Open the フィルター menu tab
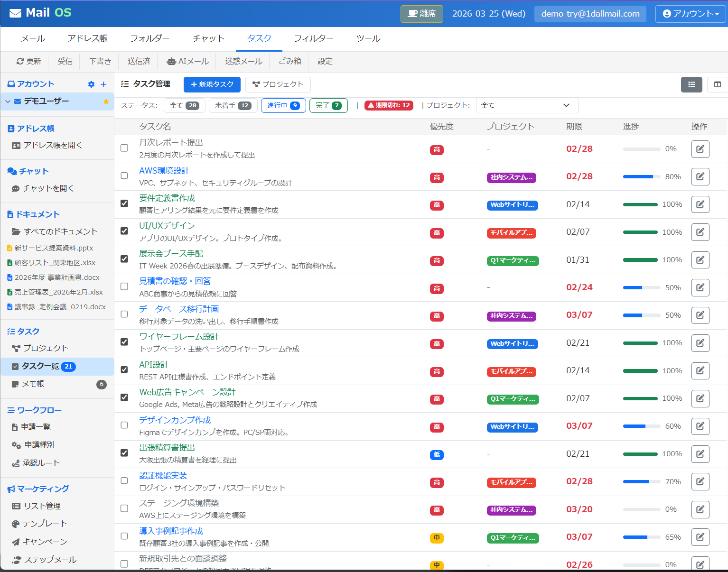 pos(313,38)
